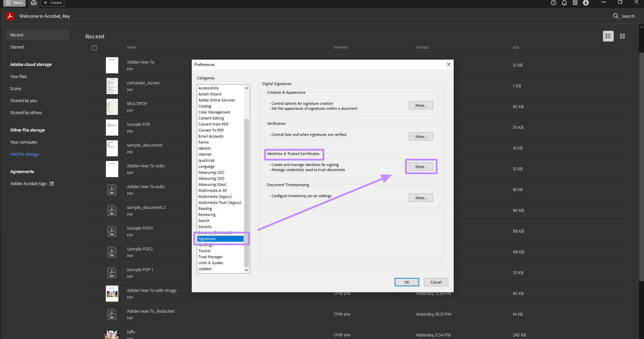The height and width of the screenshot is (339, 644).
Task: Click More under Document Timestamping
Action: pyautogui.click(x=421, y=198)
